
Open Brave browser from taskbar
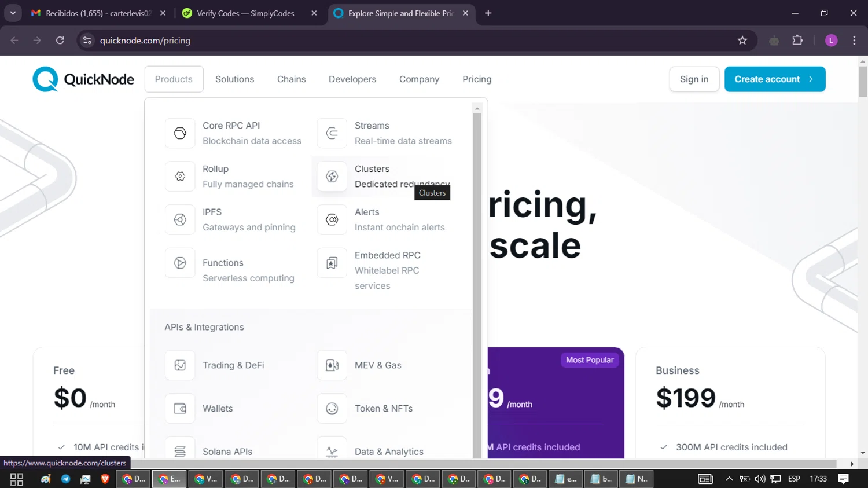pyautogui.click(x=105, y=479)
